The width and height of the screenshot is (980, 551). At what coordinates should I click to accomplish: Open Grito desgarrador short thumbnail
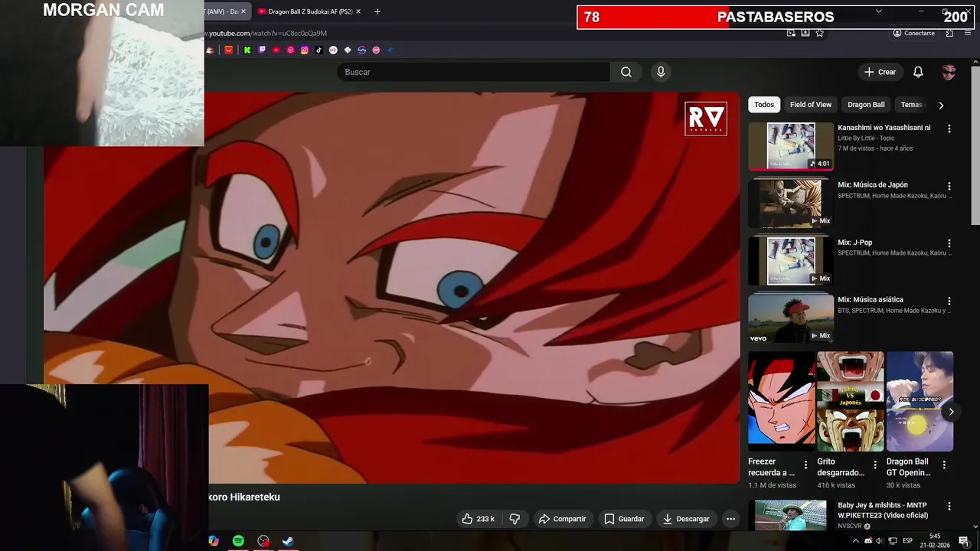pyautogui.click(x=851, y=401)
